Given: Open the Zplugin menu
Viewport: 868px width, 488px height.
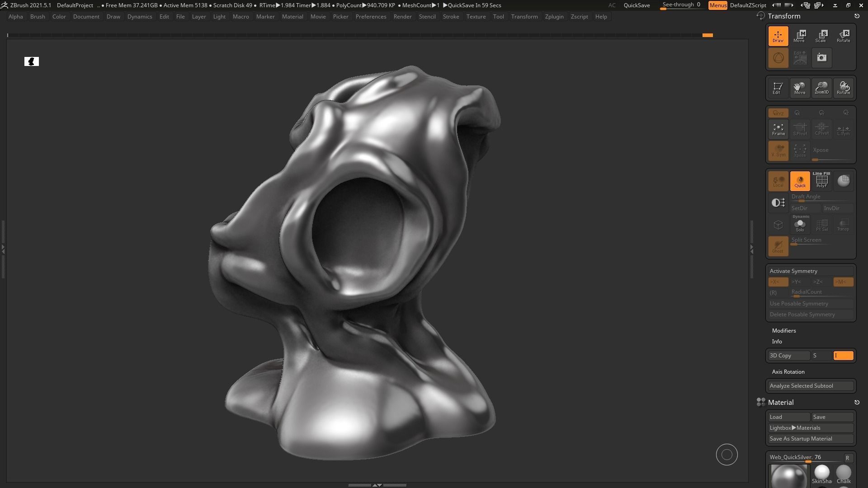Looking at the screenshot, I should (554, 17).
